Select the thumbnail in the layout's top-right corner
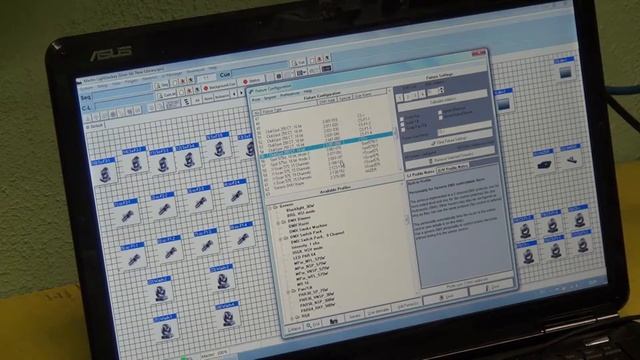640x360 pixels. pos(565,73)
